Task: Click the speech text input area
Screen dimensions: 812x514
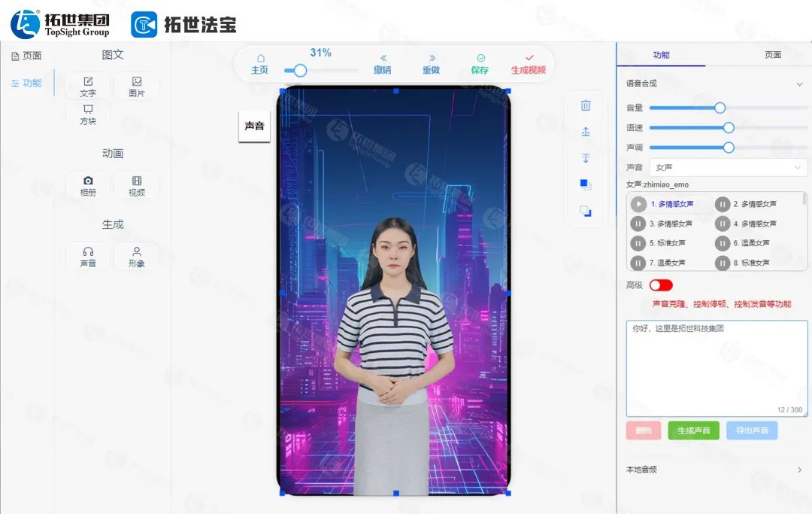Action: [717, 369]
